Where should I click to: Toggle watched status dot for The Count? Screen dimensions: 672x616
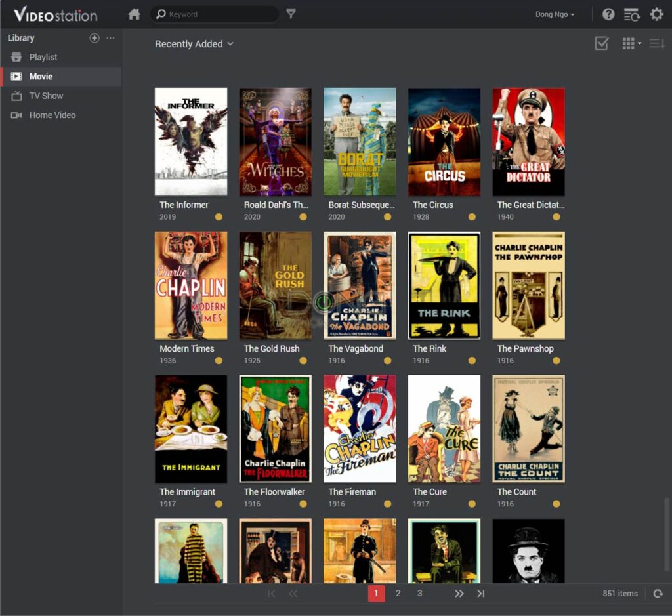(x=556, y=504)
